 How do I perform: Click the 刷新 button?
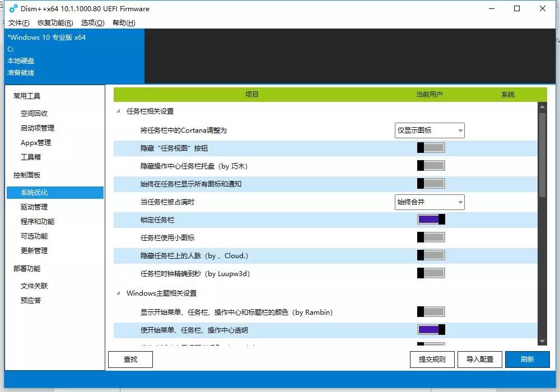[527, 359]
